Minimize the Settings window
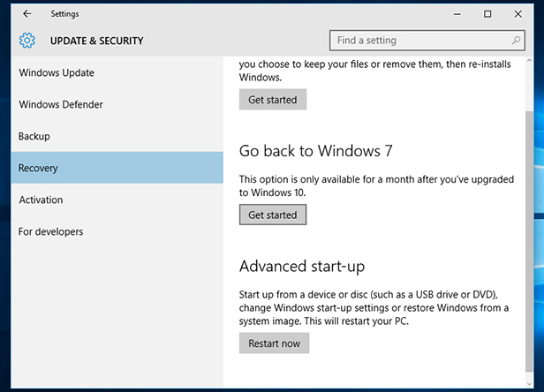 pos(457,14)
